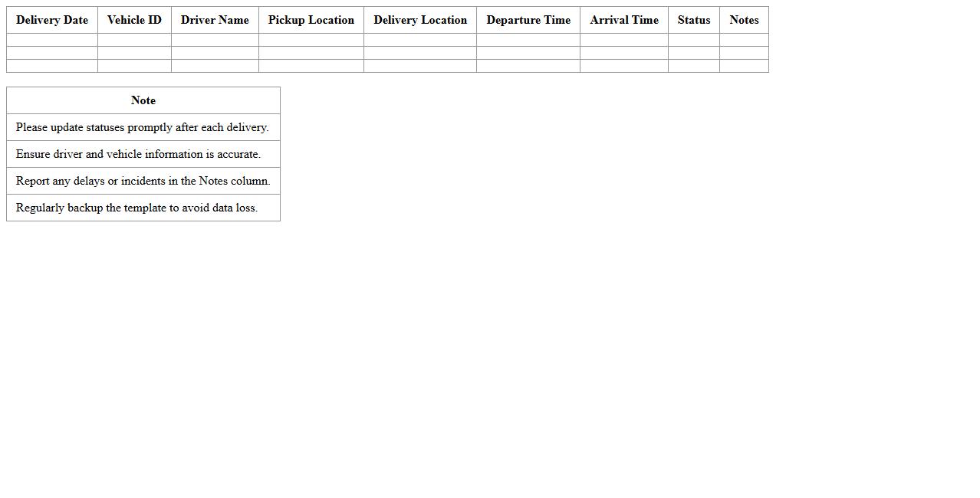Viewport: 980px width, 498px height.
Task: Click the Status column header
Action: [693, 20]
